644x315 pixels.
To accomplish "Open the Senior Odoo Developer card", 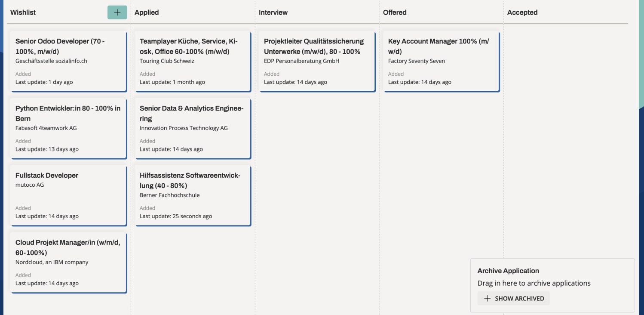I will click(x=69, y=61).
